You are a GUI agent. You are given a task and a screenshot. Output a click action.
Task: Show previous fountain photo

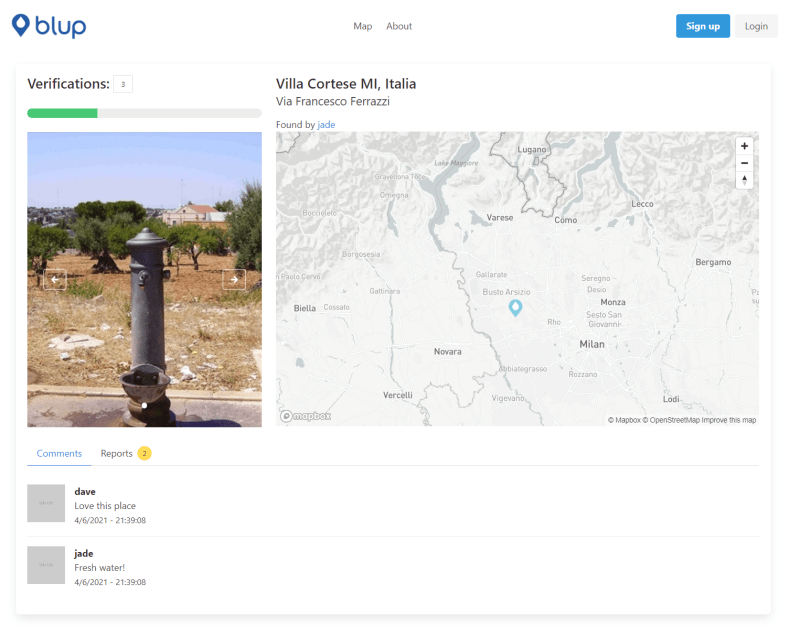(x=56, y=280)
